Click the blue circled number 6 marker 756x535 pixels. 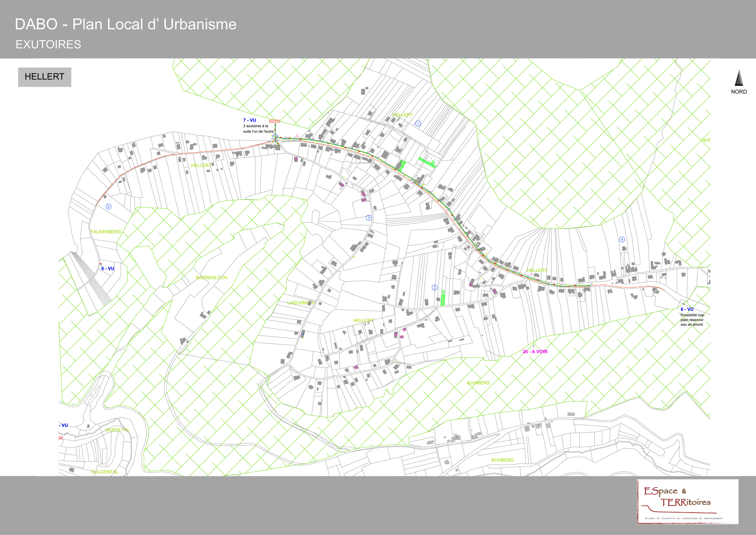108,206
